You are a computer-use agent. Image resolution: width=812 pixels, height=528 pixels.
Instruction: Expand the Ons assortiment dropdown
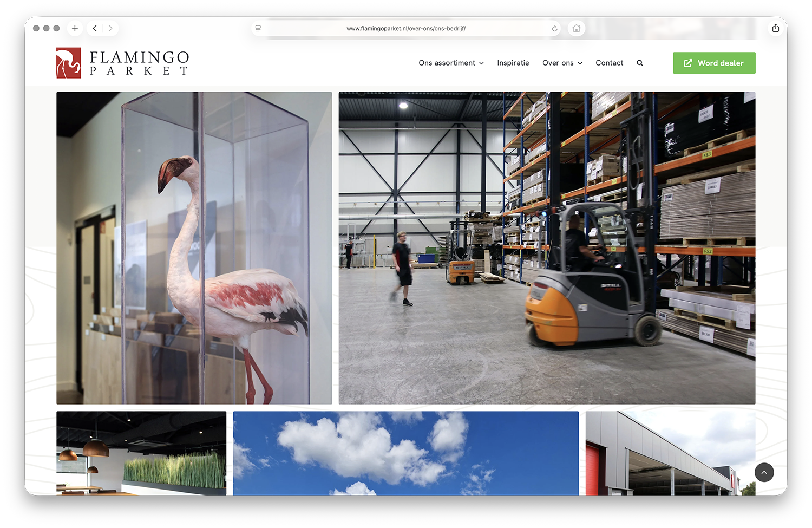451,63
